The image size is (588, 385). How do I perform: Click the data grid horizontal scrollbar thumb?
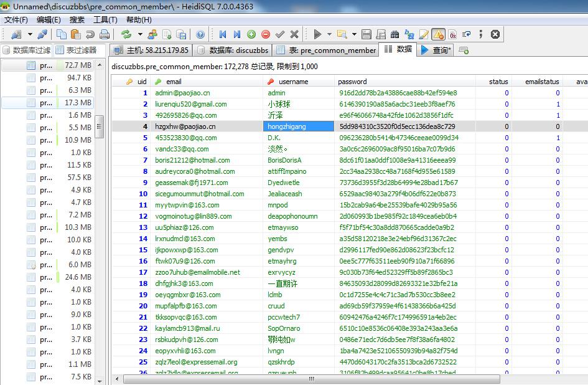(x=312, y=379)
